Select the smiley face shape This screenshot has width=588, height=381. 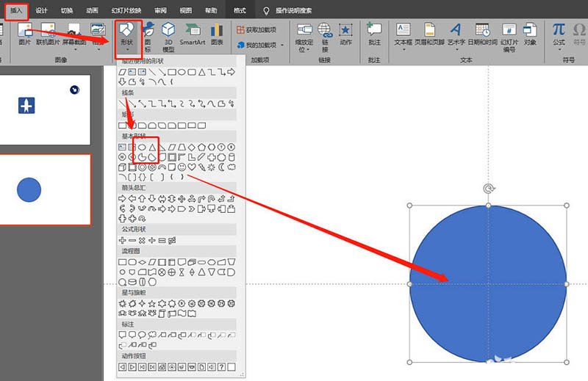(182, 167)
